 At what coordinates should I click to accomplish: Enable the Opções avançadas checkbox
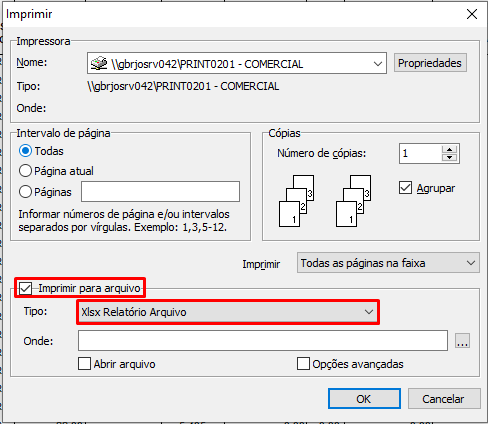click(303, 364)
